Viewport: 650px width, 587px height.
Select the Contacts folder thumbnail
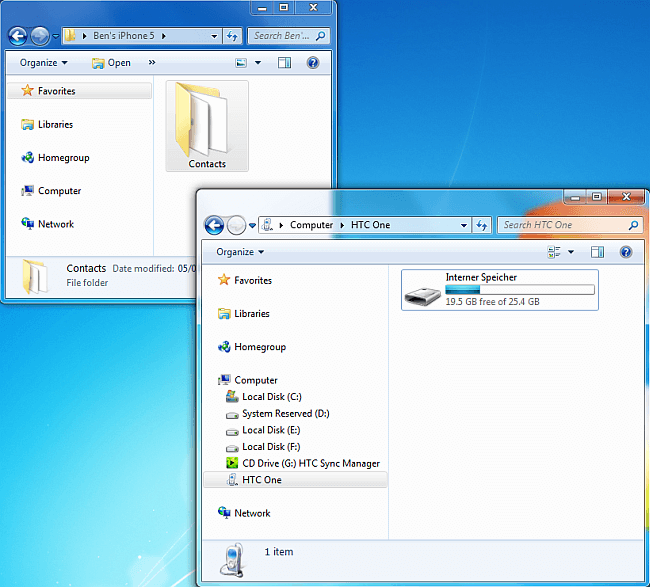click(207, 126)
